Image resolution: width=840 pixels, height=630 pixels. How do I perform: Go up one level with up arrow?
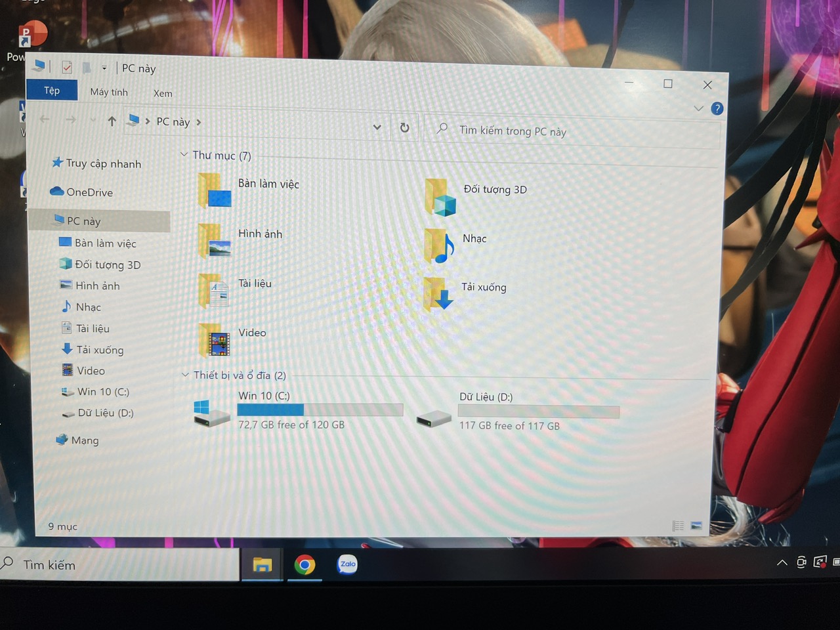(x=112, y=121)
